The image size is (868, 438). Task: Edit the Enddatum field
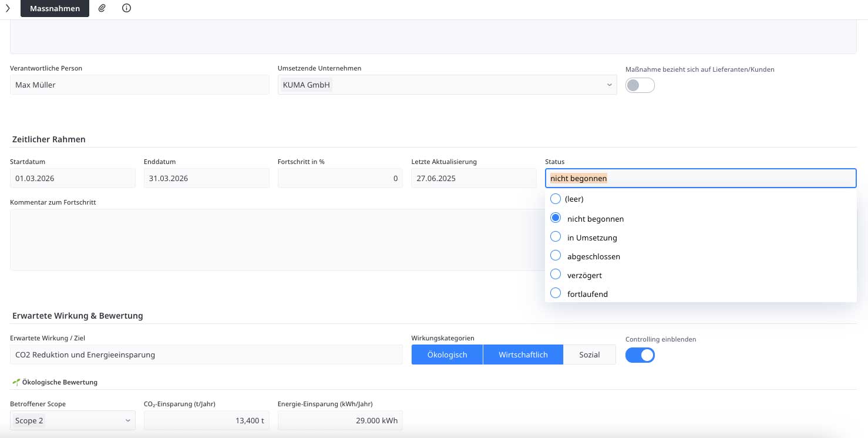click(207, 178)
